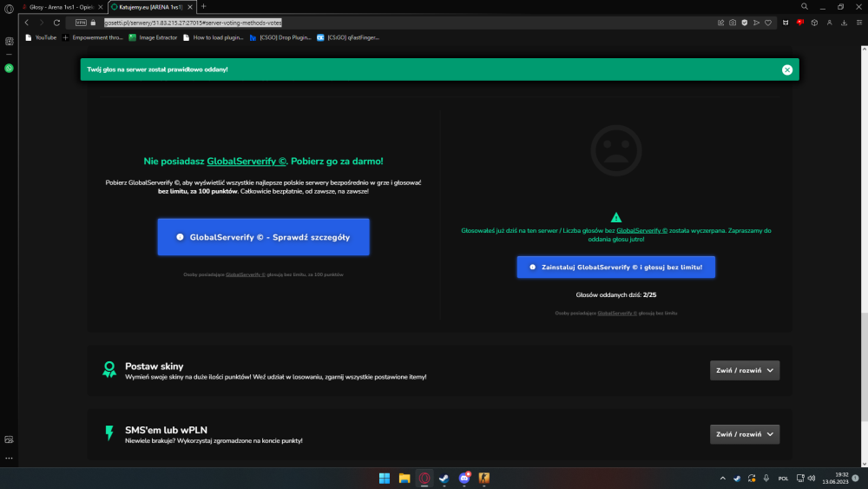Click the sync icon with orange dot in tray
The height and width of the screenshot is (489, 868).
click(752, 479)
